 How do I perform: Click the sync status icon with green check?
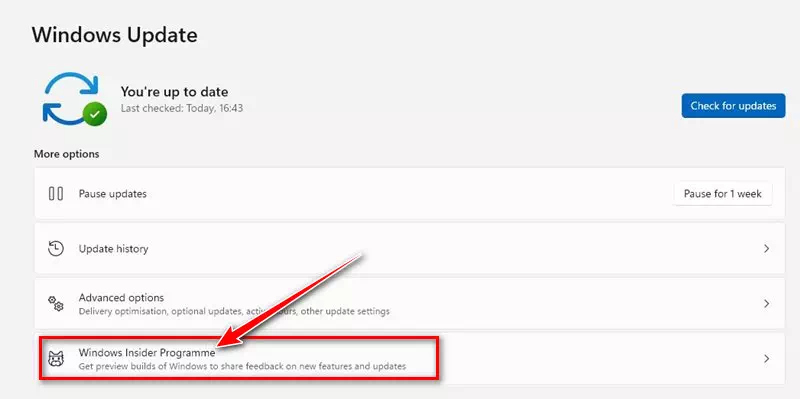point(74,98)
